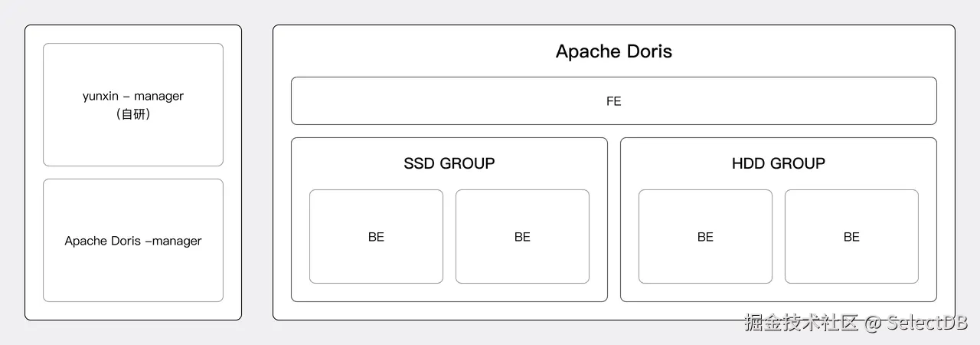
Task: Click the HDD GROUP heading
Action: tap(779, 163)
